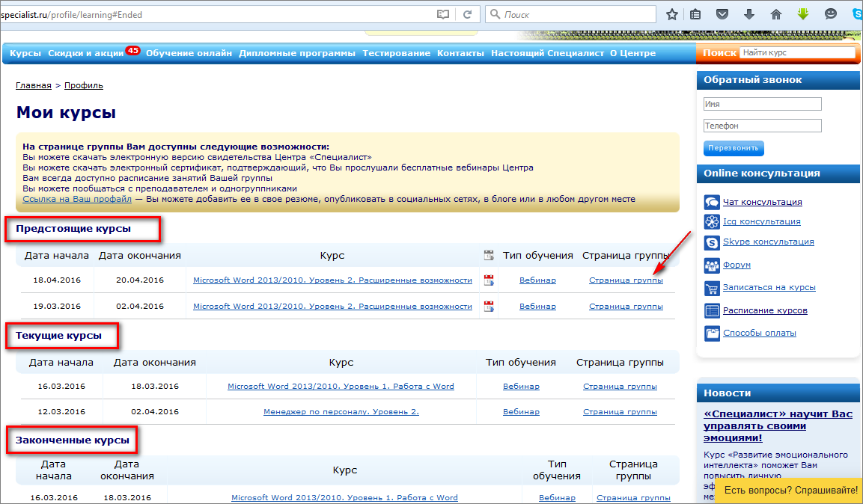Open the smiley chat toolbar icon
Viewport: 863px width, 504px height.
pos(831,14)
